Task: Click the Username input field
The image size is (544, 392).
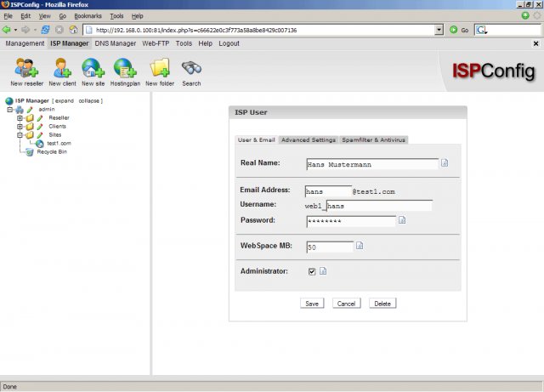Action: click(x=380, y=206)
